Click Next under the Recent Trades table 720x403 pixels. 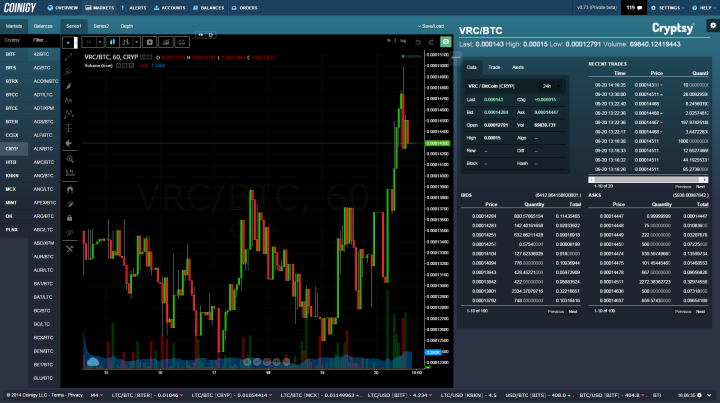701,186
